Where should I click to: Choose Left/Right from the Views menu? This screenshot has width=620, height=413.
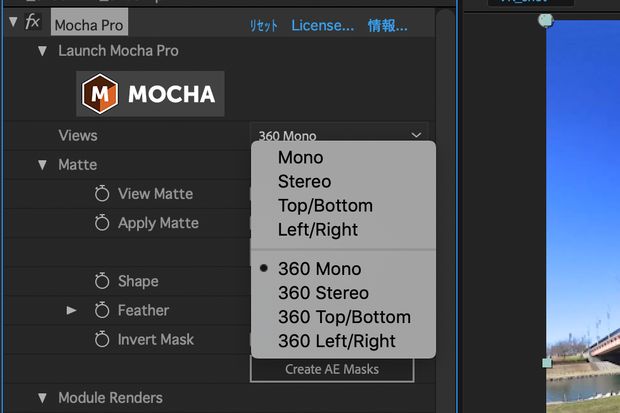point(318,230)
